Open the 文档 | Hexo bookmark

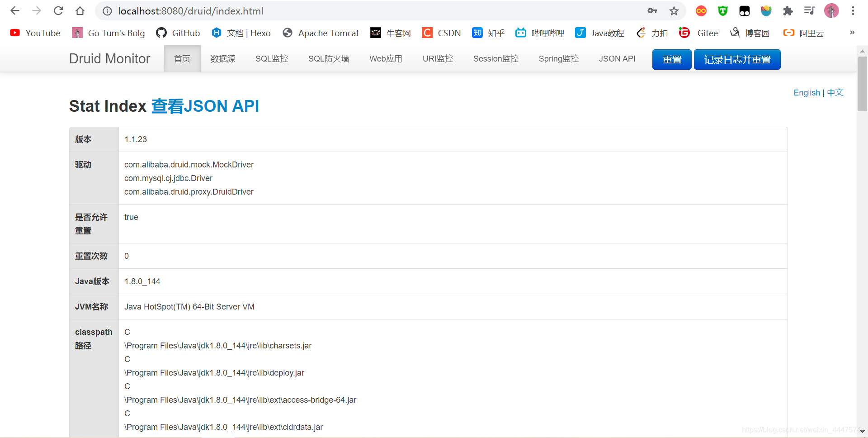click(x=241, y=33)
